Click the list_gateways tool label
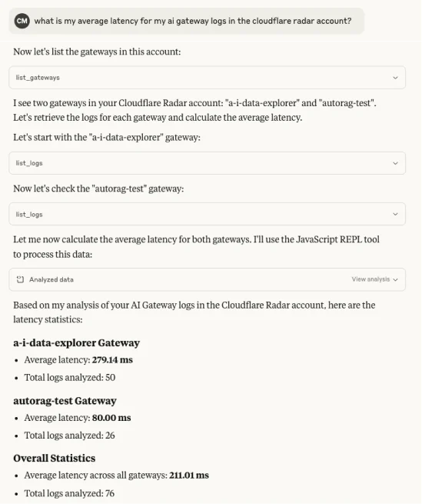This screenshot has height=504, width=422. 38,78
